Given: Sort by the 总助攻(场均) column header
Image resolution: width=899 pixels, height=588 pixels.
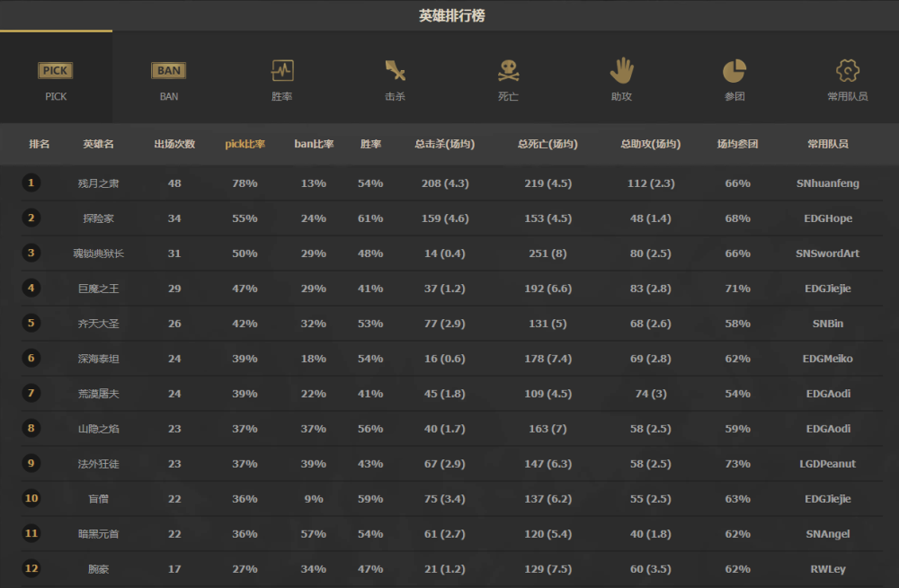Looking at the screenshot, I should 651,144.
